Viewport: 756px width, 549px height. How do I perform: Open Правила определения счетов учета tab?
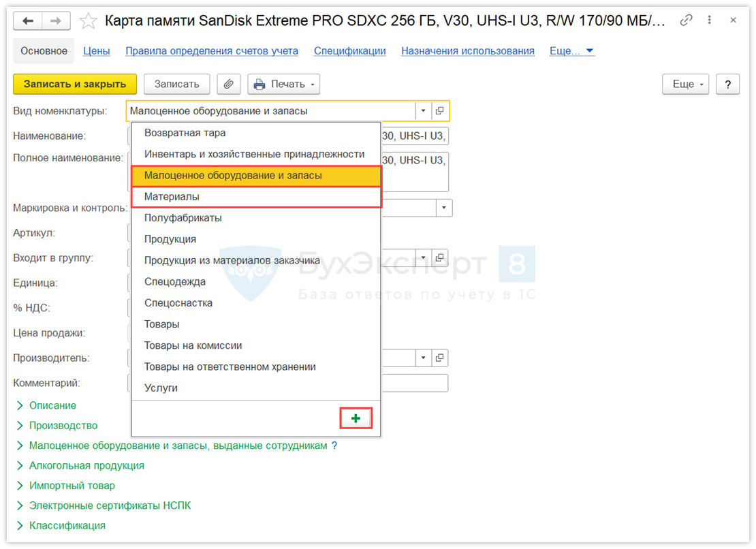(212, 51)
